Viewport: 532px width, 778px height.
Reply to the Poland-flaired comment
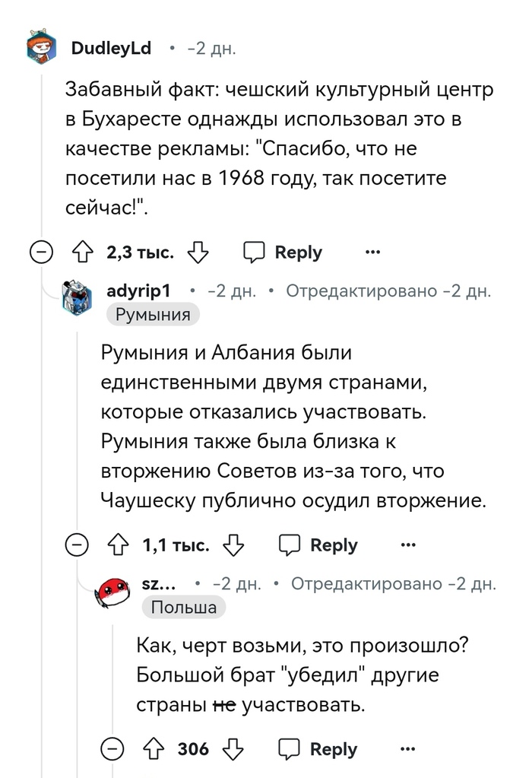(318, 749)
